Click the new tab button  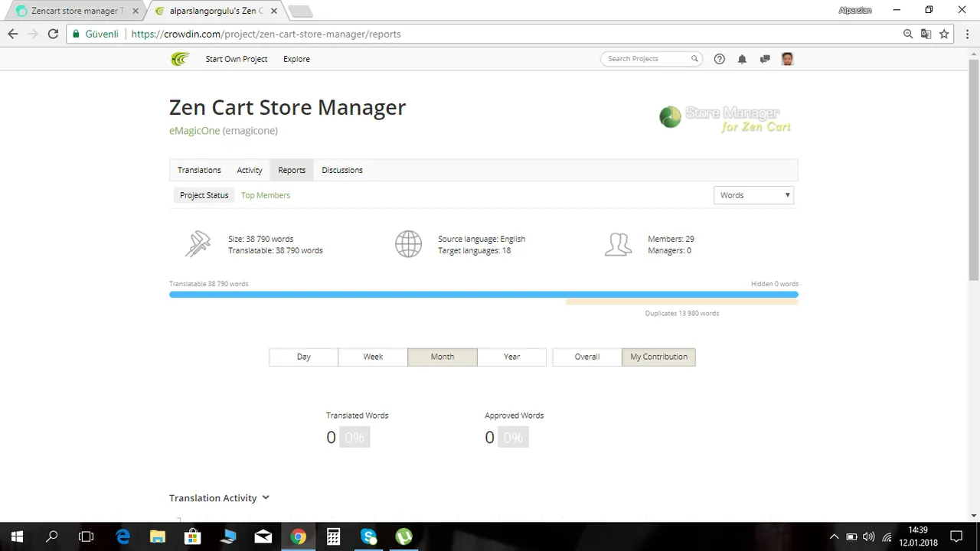[x=300, y=11]
